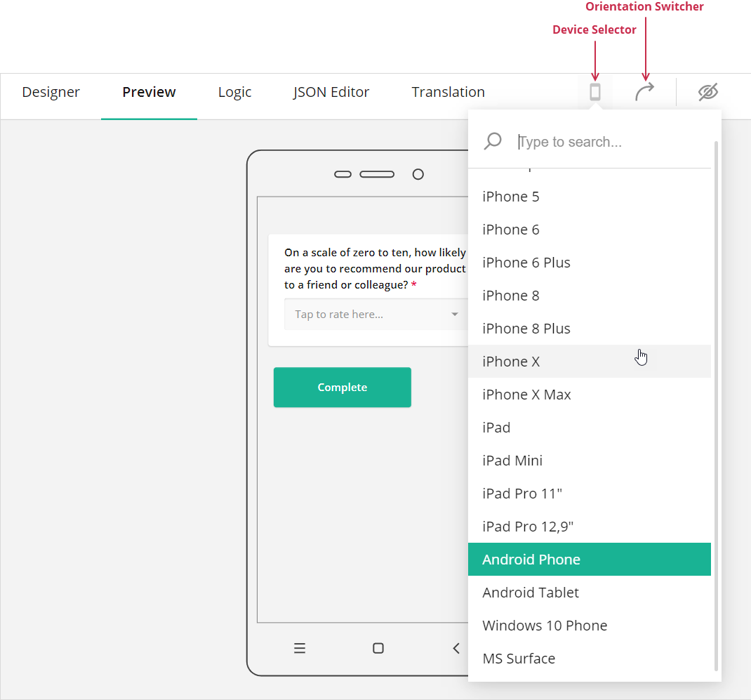Toggle survey visibility with the eye icon

coord(708,91)
